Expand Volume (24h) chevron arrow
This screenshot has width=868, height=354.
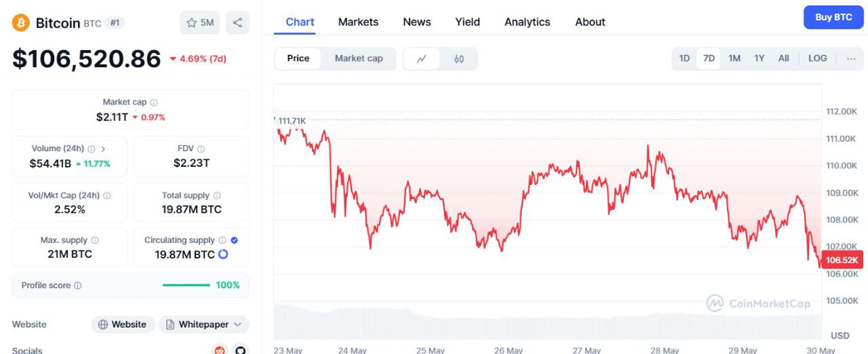coord(103,148)
